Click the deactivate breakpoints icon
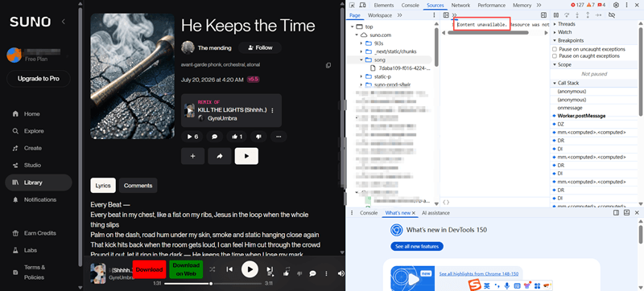The height and width of the screenshot is (291, 644). pyautogui.click(x=612, y=15)
